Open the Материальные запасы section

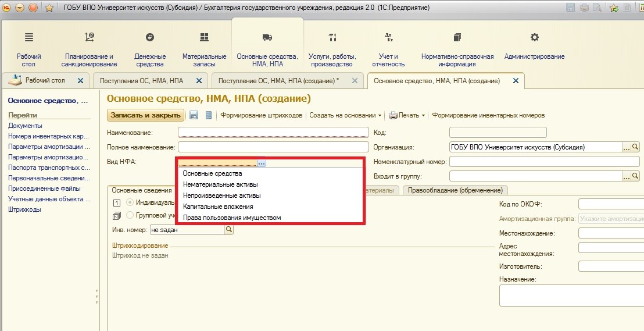(204, 48)
